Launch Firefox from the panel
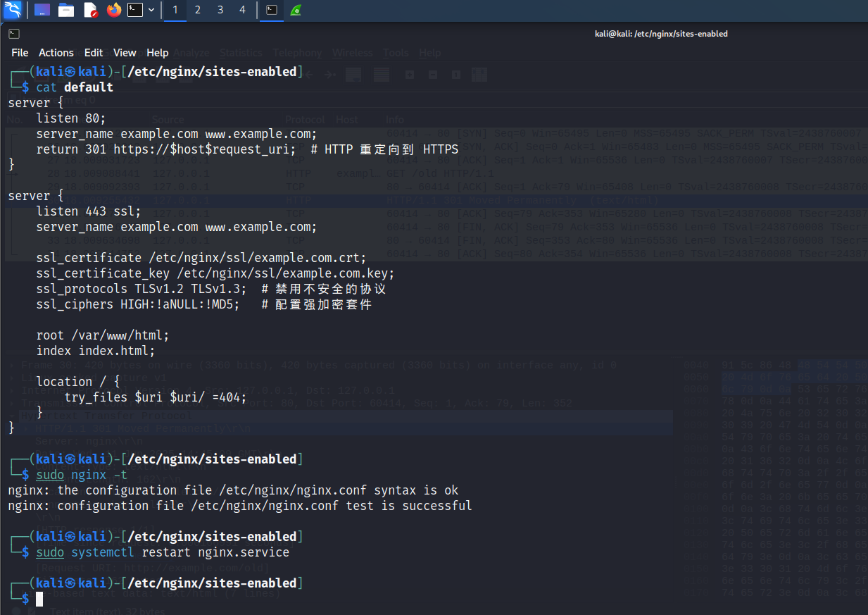The image size is (868, 615). pos(113,10)
